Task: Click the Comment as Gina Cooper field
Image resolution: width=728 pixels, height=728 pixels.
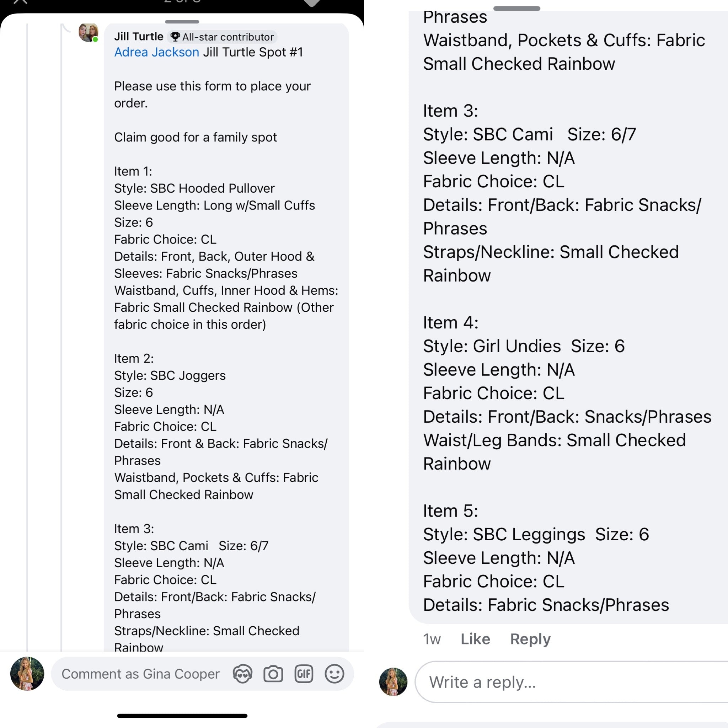Action: pyautogui.click(x=140, y=674)
